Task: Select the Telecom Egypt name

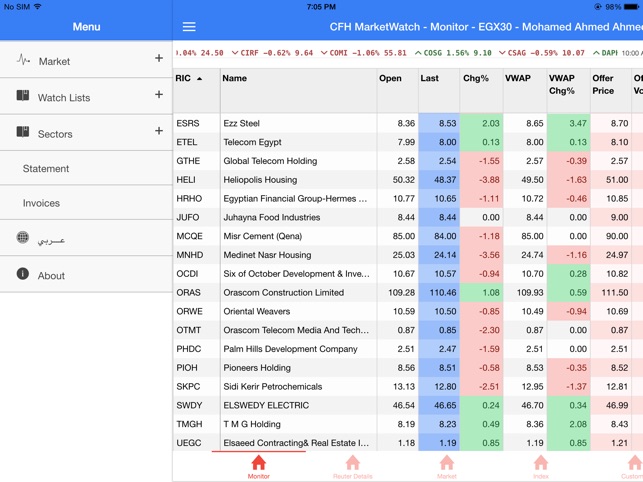Action: [252, 142]
